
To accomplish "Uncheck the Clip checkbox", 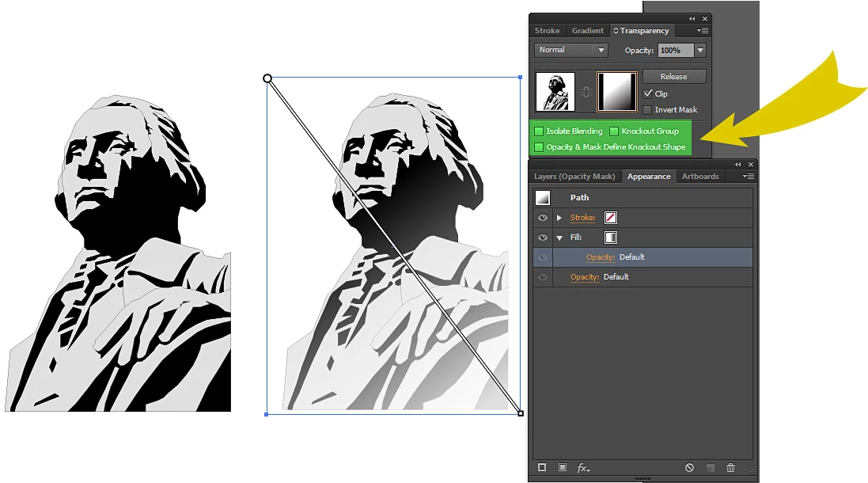I will tap(648, 93).
